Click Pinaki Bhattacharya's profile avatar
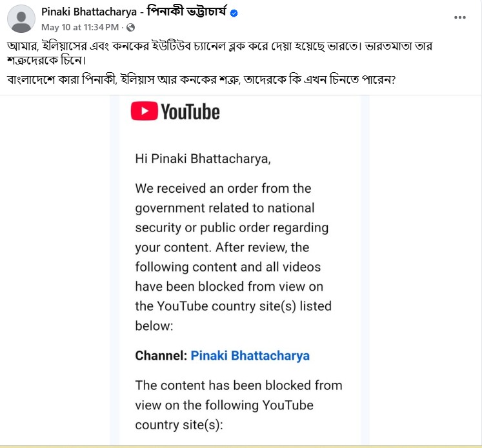 tap(21, 19)
